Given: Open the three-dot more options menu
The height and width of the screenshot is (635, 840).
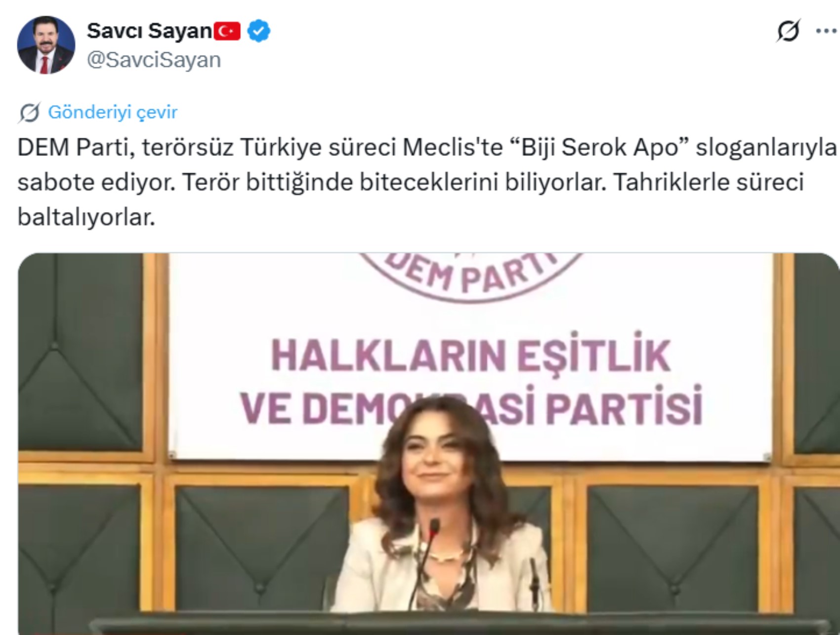Looking at the screenshot, I should pyautogui.click(x=826, y=31).
